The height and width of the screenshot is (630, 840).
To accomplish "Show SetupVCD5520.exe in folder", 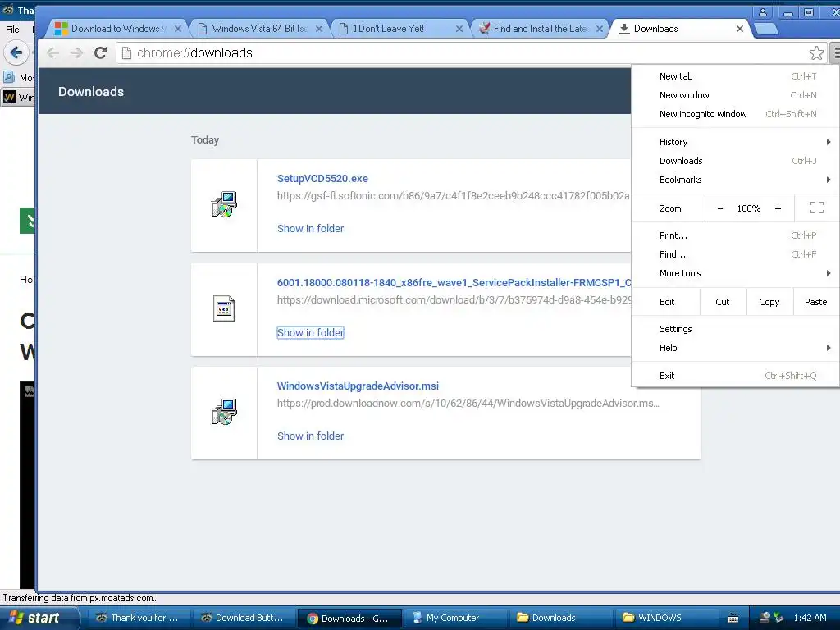I will point(311,229).
